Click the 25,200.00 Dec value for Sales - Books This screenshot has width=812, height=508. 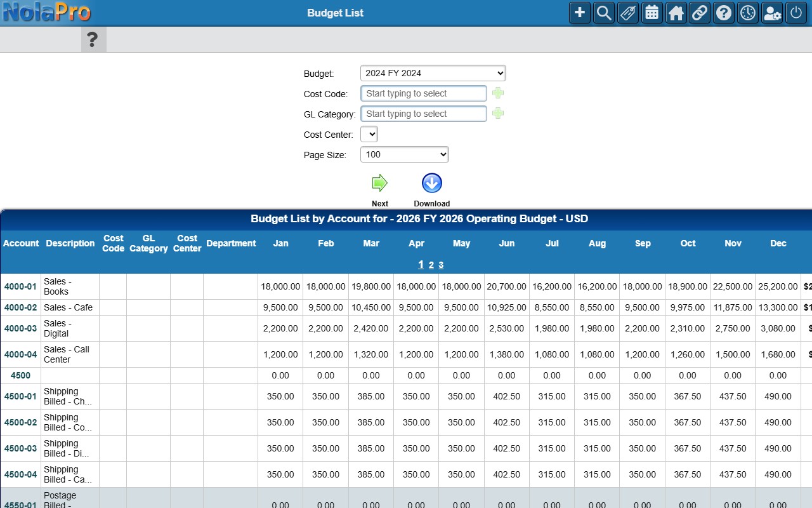tap(778, 286)
